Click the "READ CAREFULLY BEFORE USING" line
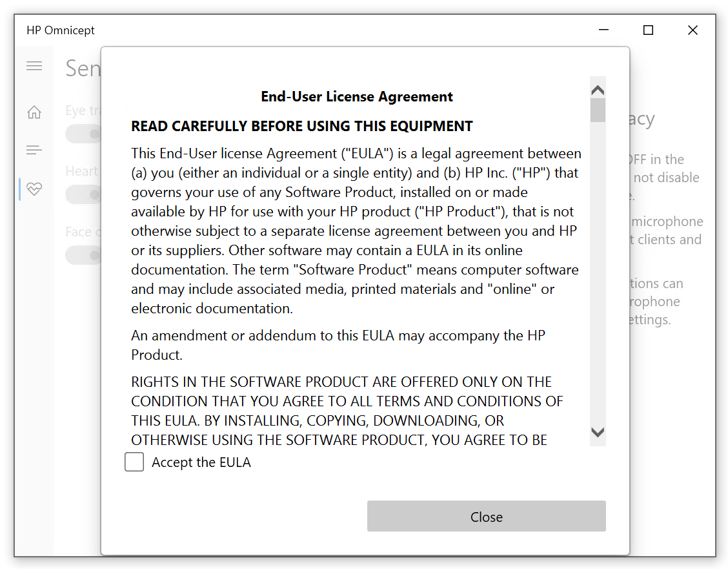 tap(302, 126)
